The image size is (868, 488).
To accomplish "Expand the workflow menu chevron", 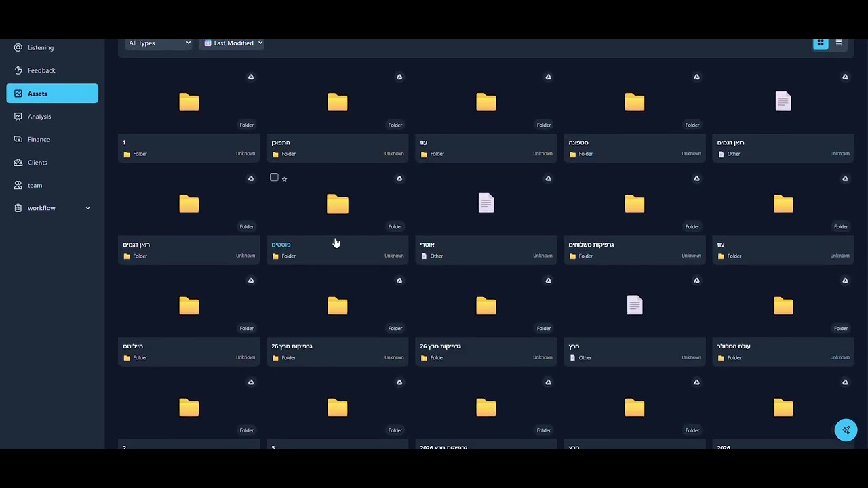I will tap(87, 208).
